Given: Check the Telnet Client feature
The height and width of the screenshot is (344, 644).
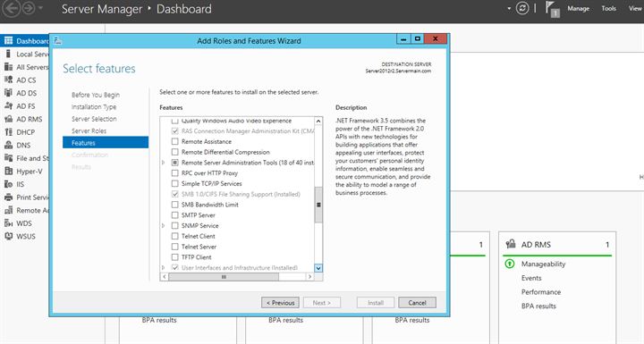Looking at the screenshot, I should (x=175, y=236).
